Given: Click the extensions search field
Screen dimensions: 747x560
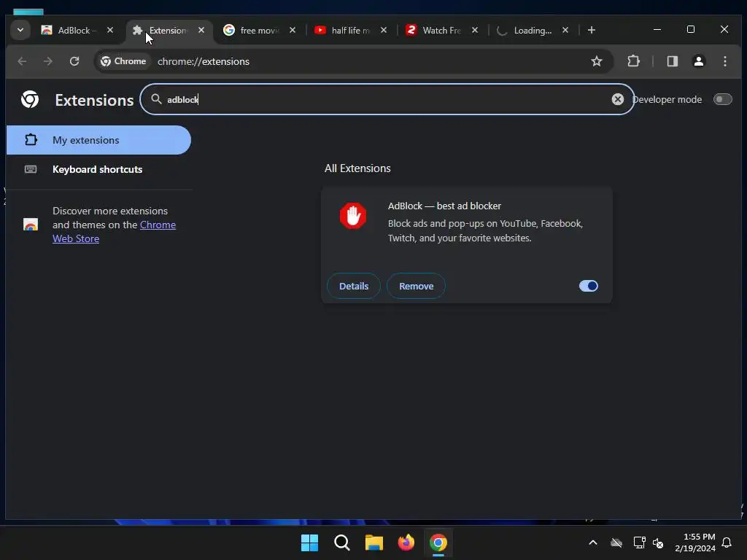Looking at the screenshot, I should pos(387,99).
